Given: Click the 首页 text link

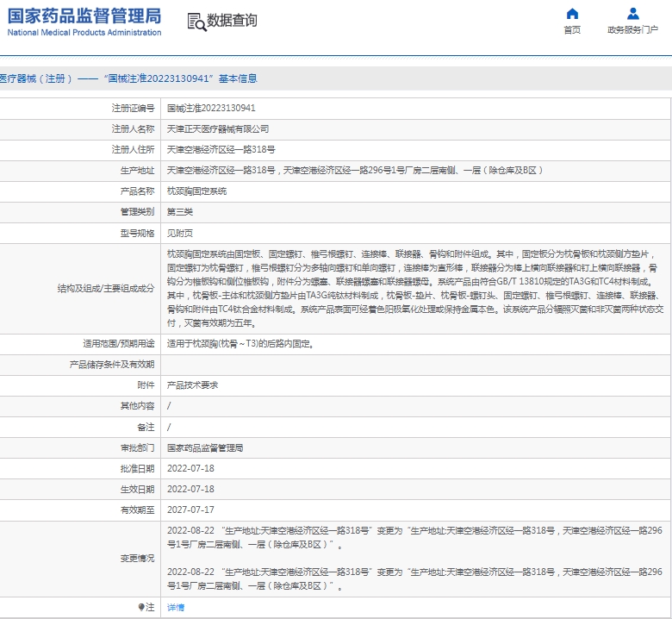Looking at the screenshot, I should [x=572, y=29].
